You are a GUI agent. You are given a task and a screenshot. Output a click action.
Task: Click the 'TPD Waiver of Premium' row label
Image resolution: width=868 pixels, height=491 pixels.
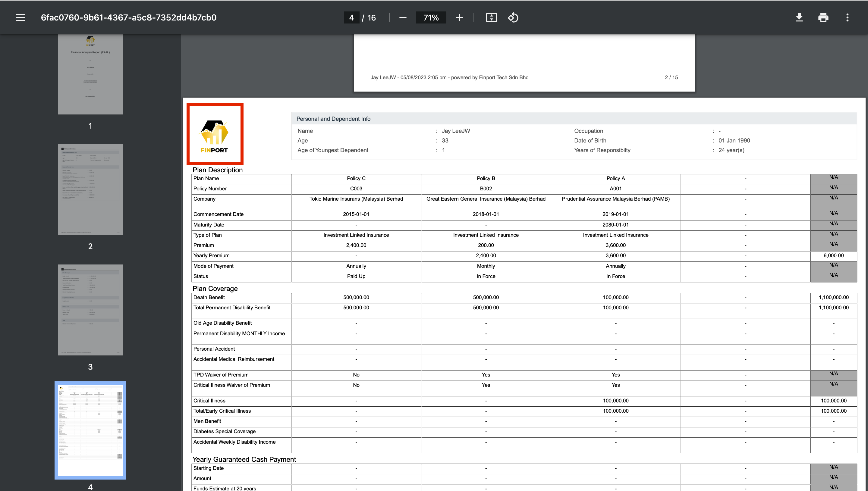pyautogui.click(x=221, y=375)
